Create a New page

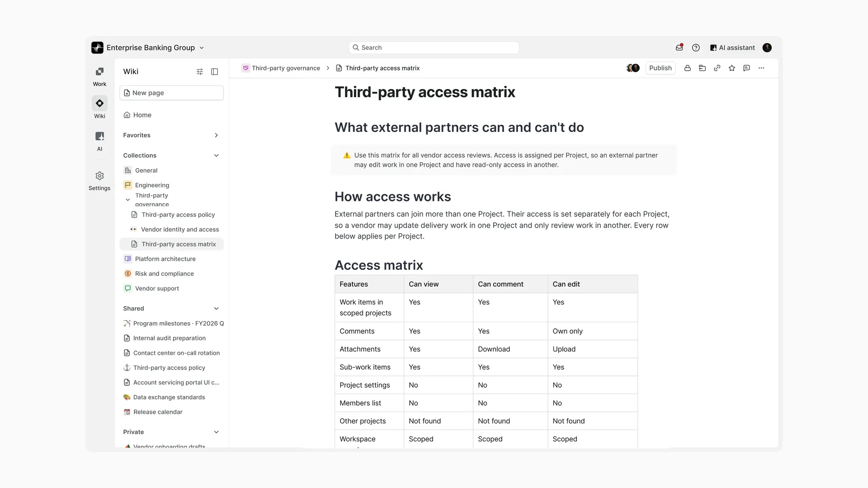point(171,93)
